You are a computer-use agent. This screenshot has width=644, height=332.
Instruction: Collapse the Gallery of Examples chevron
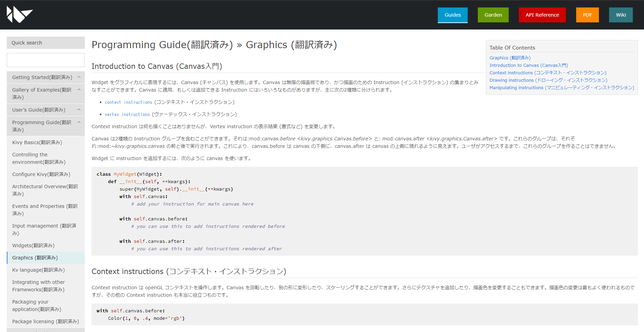click(x=79, y=90)
